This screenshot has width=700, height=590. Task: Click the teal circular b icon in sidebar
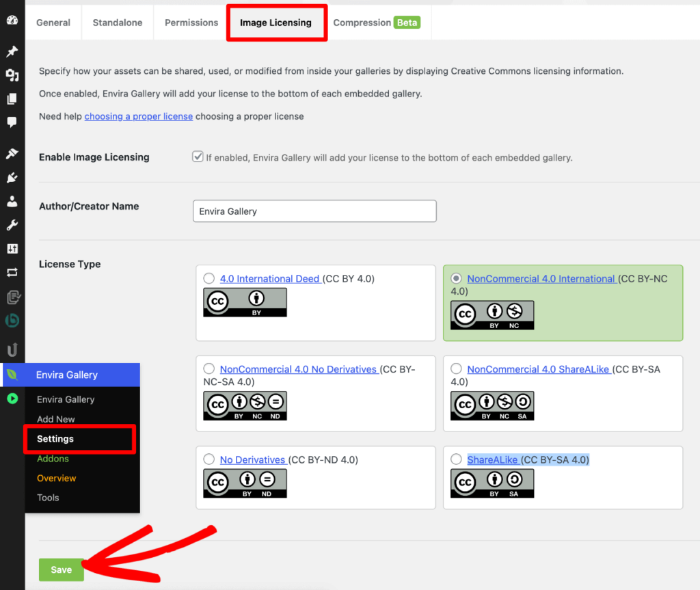coord(12,320)
